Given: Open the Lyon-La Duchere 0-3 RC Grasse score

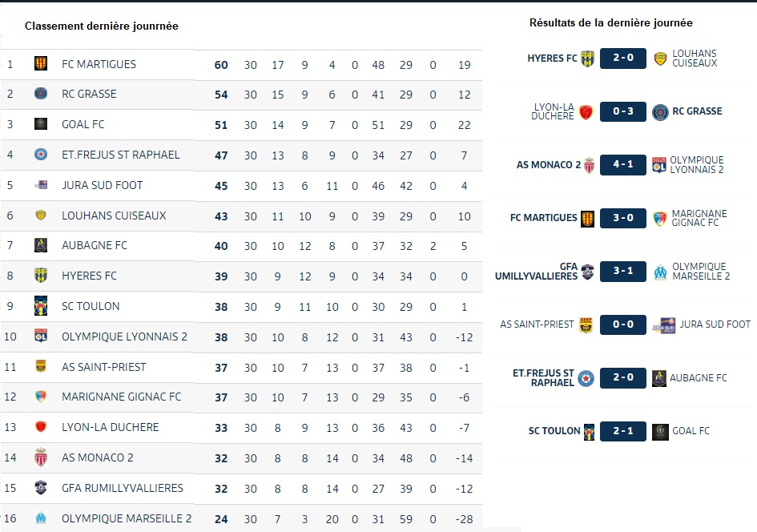Looking at the screenshot, I should (x=622, y=111).
